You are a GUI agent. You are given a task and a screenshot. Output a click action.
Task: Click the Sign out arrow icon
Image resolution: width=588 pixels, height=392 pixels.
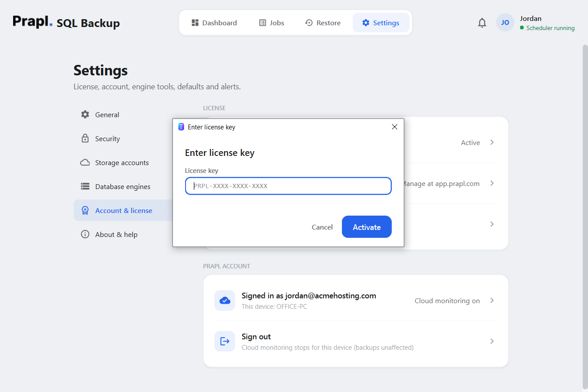point(225,341)
